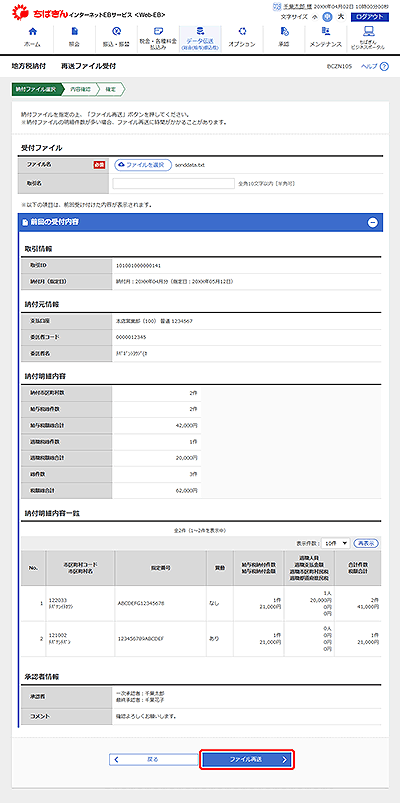400x803 pixels.
Task: Focus the 取引名 text input field
Action: (x=174, y=183)
